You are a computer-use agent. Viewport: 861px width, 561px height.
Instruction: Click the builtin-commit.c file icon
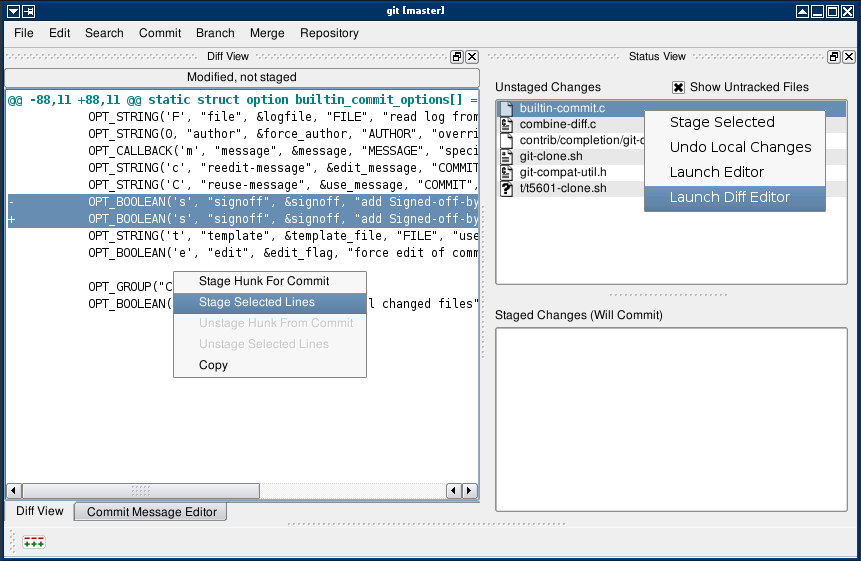pyautogui.click(x=506, y=109)
